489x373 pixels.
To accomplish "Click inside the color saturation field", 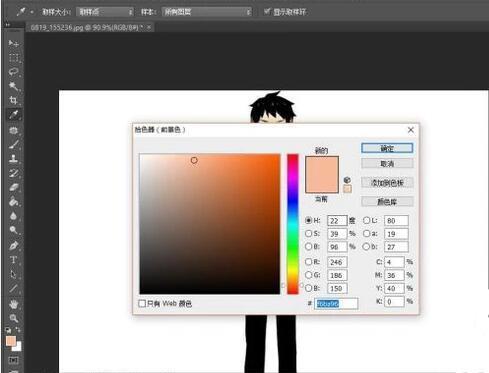I will click(210, 224).
